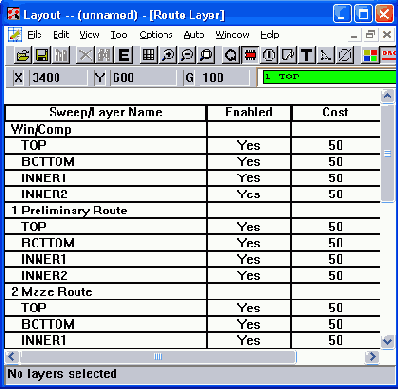398x389 pixels.
Task: Select the INNER1 layer under Maze Route
Action: point(106,341)
